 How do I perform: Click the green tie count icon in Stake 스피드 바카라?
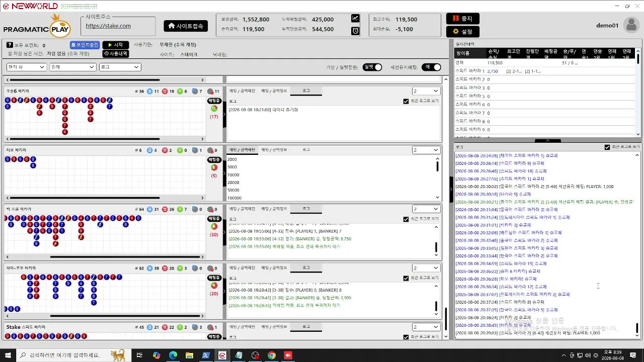tap(180, 327)
